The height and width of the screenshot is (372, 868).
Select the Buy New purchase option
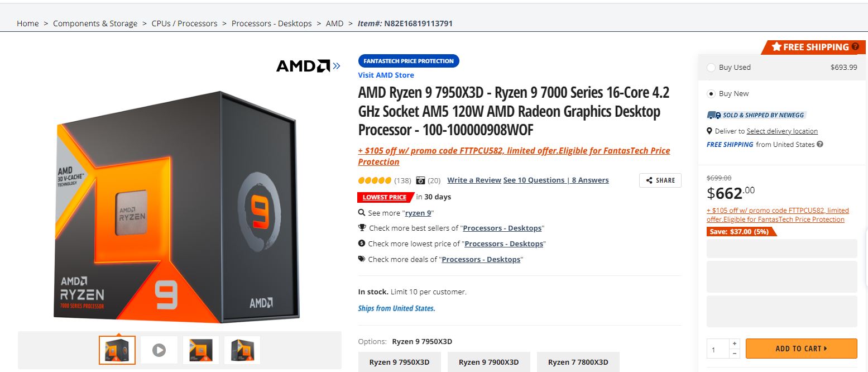[x=711, y=93]
